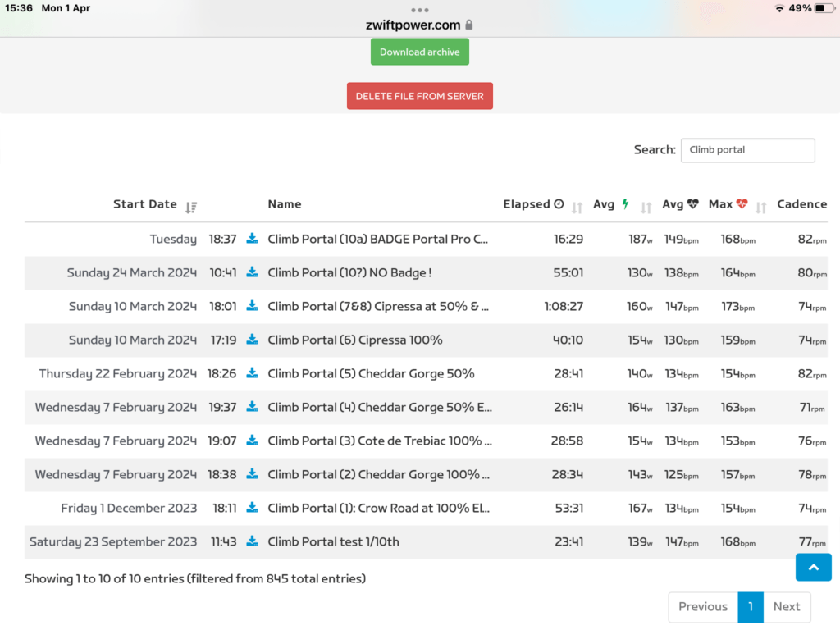The width and height of the screenshot is (840, 630).
Task: Open Climb Portal (10a) BADGE activity
Action: coord(377,240)
